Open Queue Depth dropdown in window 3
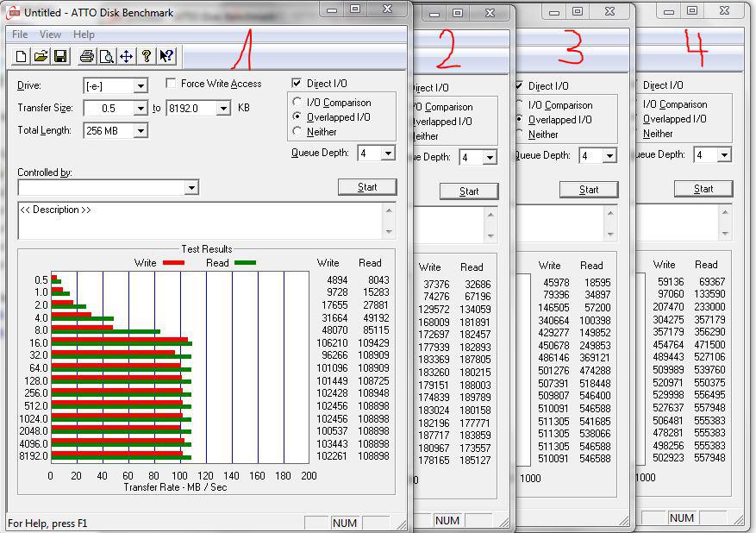Screen dimensions: 756x533 pos(610,156)
